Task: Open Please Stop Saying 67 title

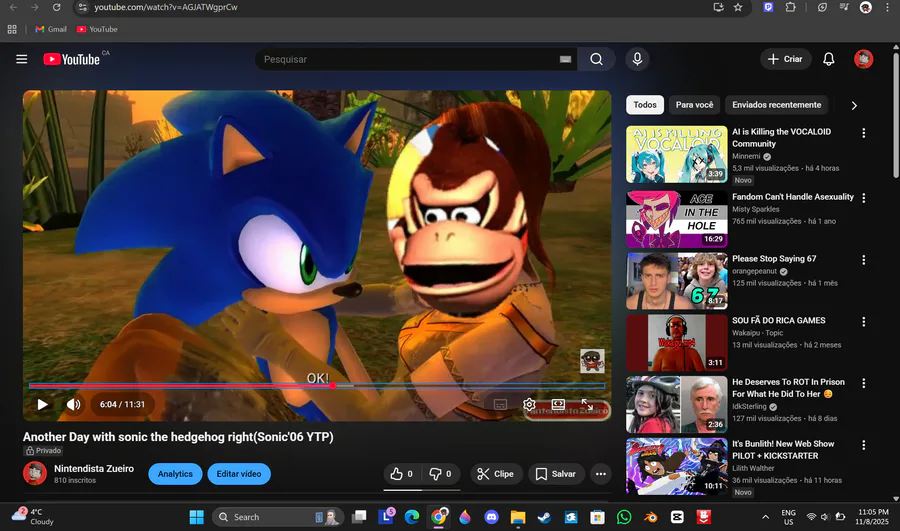Action: 774,259
